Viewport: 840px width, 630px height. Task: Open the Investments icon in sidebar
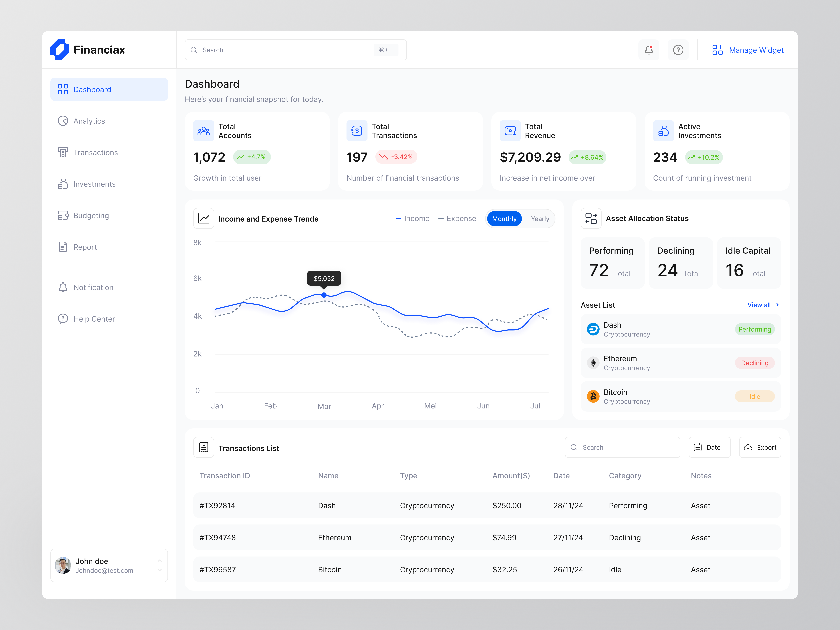63,184
